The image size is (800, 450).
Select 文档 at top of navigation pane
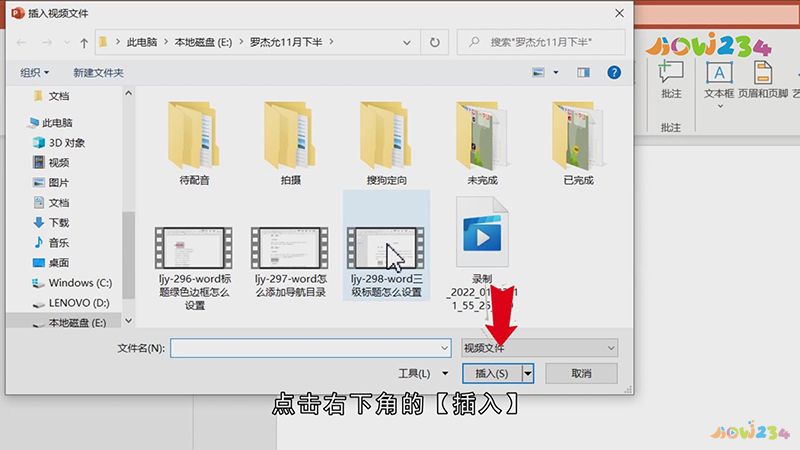click(x=52, y=96)
